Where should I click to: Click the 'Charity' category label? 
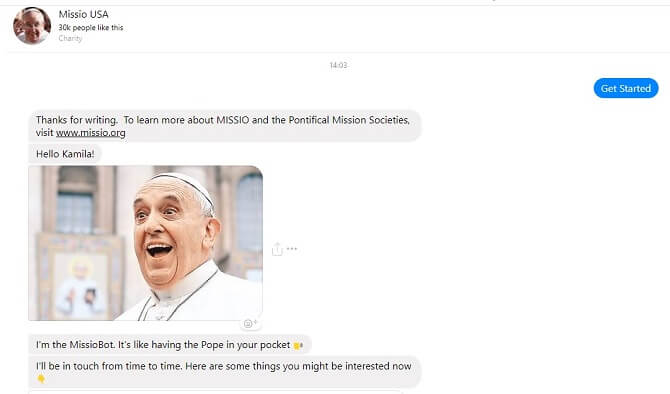[x=70, y=38]
